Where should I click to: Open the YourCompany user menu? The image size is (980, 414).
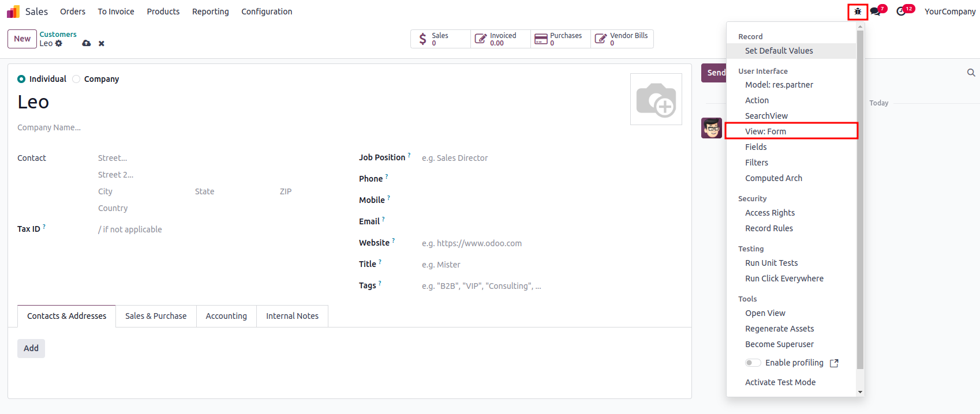pyautogui.click(x=949, y=12)
